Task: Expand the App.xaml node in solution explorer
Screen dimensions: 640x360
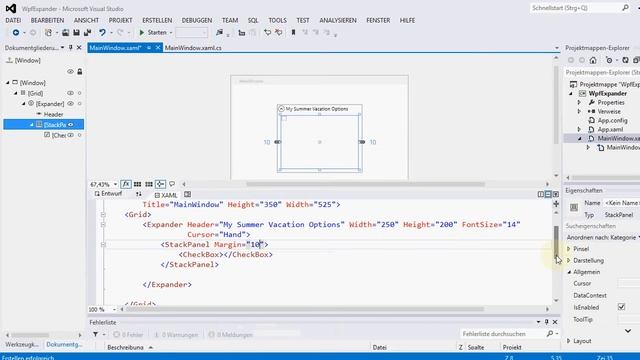Action: (x=579, y=129)
